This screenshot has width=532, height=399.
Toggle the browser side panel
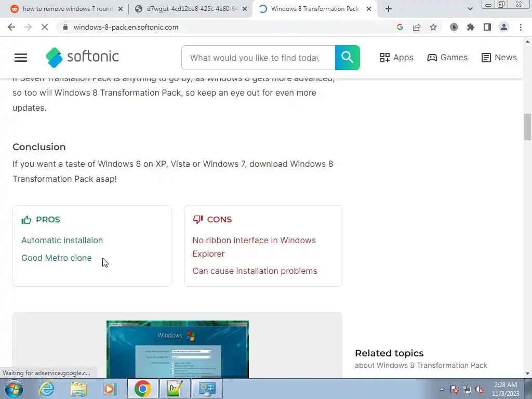(x=487, y=27)
